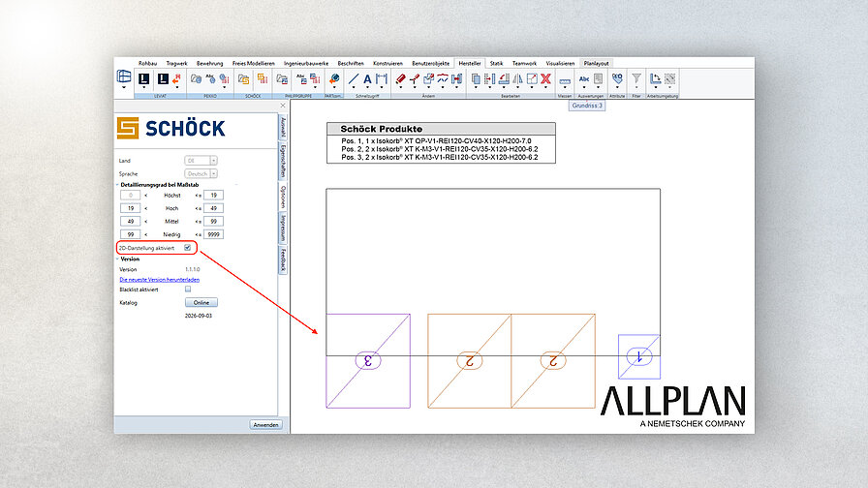Select the text tool letter A icon
The image size is (868, 488).
(367, 79)
